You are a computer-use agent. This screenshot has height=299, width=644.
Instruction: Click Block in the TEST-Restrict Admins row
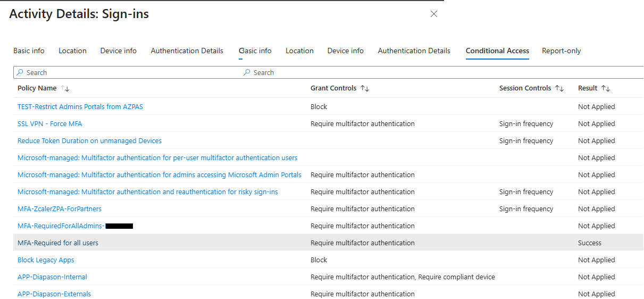pyautogui.click(x=319, y=107)
